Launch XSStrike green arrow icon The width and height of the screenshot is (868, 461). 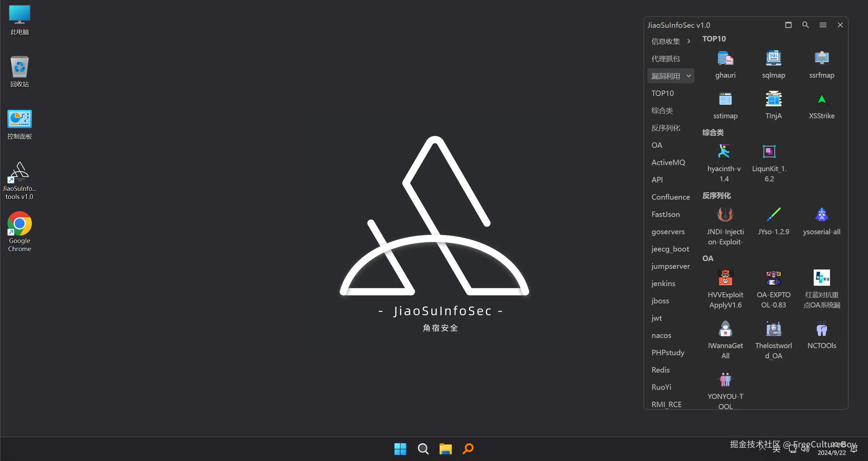(822, 99)
